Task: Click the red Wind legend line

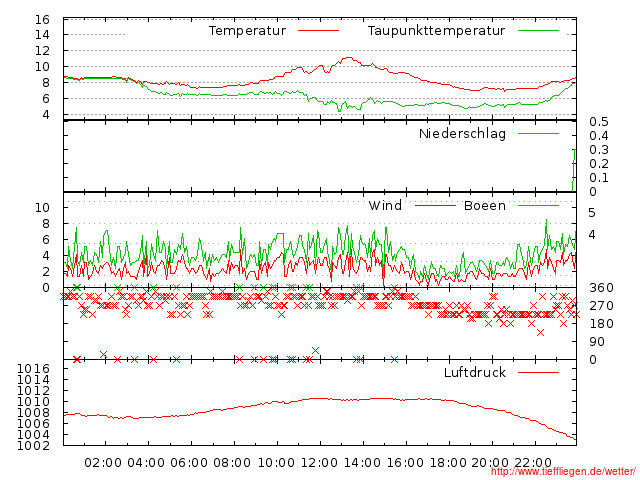Action: 435,206
